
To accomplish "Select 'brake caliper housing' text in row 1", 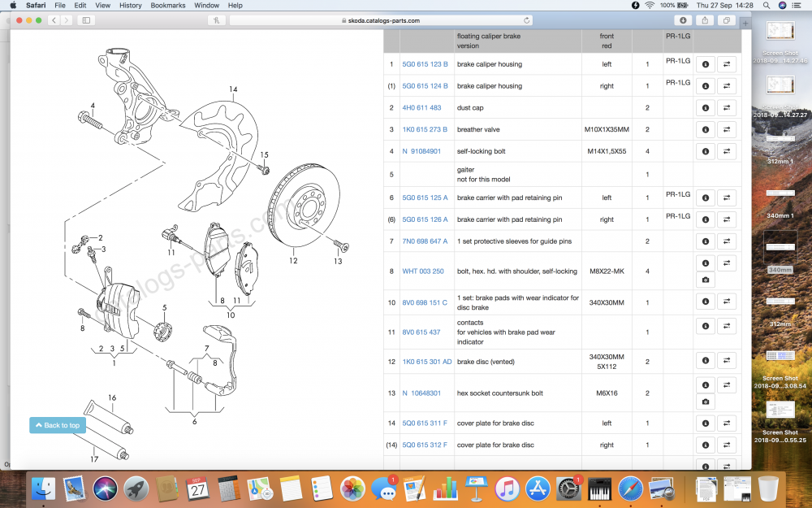I will [490, 64].
